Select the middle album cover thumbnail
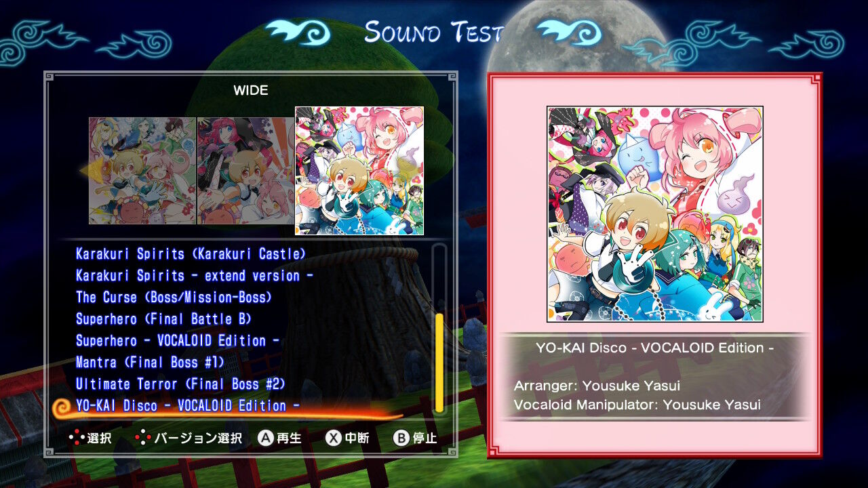868x488 pixels. [x=246, y=171]
